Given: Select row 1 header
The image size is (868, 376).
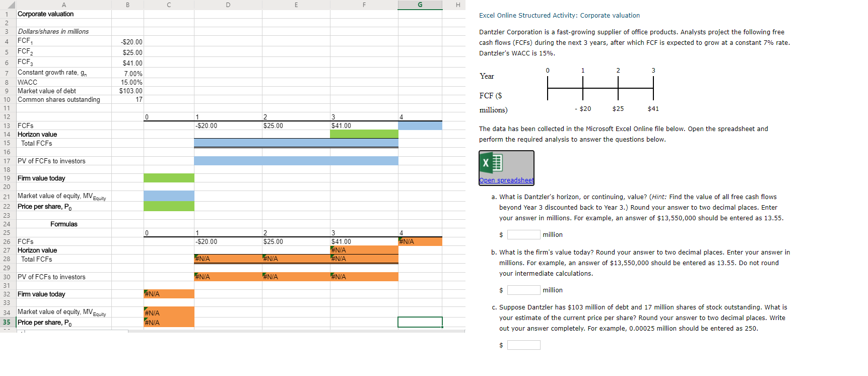Looking at the screenshot, I should click(8, 14).
